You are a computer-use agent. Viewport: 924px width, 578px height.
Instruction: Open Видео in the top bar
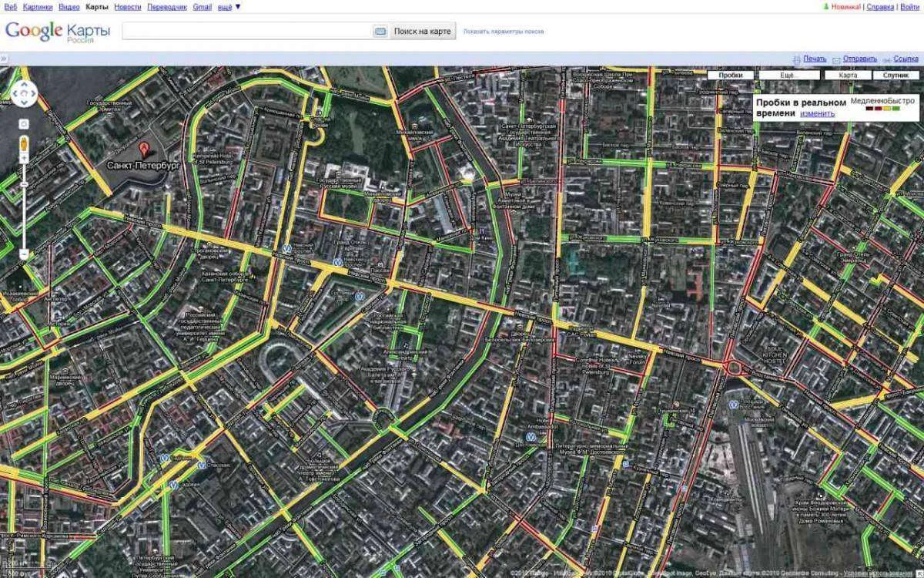[69, 6]
